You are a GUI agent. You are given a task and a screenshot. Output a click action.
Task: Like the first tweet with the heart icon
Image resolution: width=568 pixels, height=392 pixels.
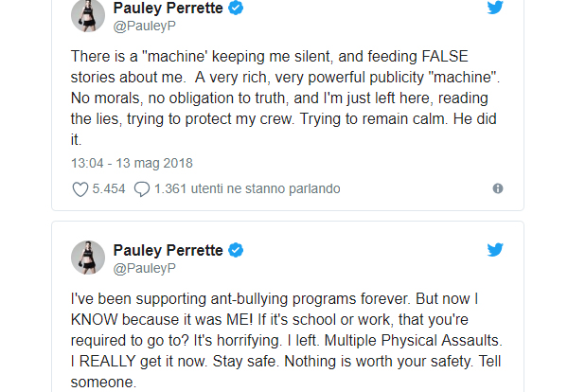coord(80,188)
